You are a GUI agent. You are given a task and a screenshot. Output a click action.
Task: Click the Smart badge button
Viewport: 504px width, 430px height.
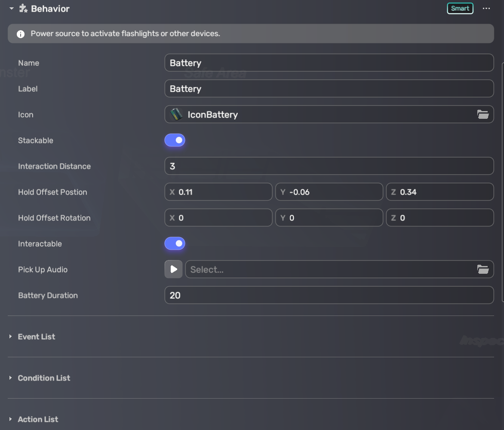(x=460, y=9)
